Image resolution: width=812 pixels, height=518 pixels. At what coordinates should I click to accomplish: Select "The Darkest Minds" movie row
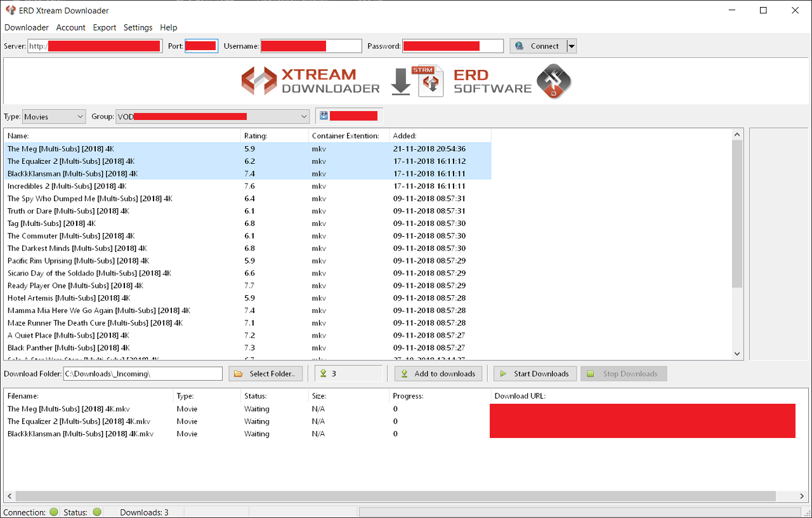coord(247,248)
